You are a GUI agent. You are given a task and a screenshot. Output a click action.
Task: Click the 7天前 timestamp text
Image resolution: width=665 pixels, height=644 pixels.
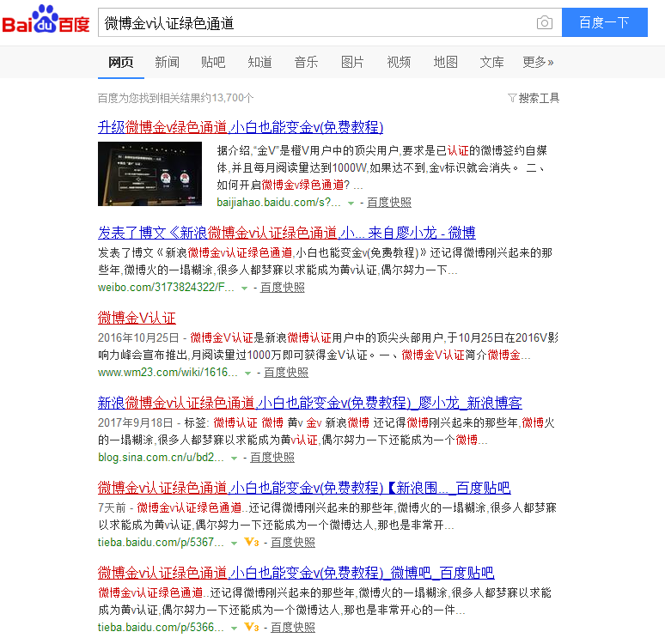pyautogui.click(x=112, y=508)
